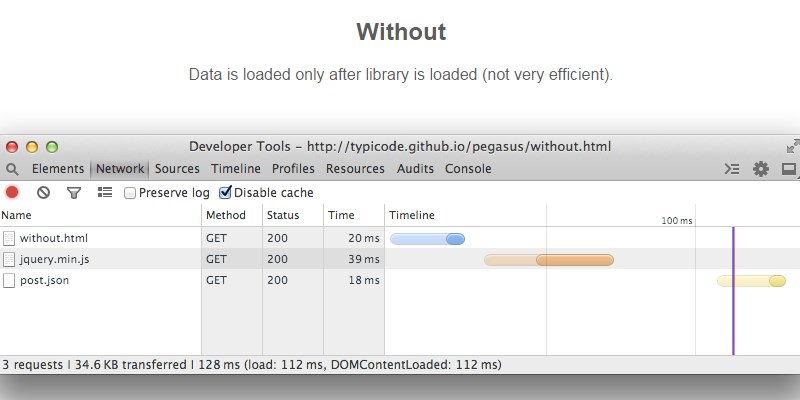This screenshot has height=400, width=800.
Task: Open the network filter funnel
Action: (73, 193)
